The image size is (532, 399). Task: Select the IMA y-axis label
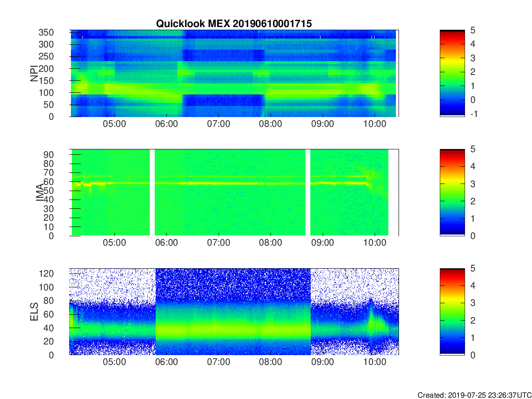tap(40, 192)
